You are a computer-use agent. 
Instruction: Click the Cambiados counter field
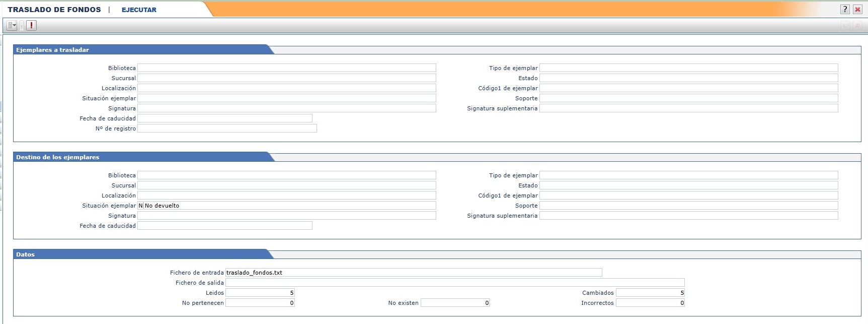(x=650, y=293)
